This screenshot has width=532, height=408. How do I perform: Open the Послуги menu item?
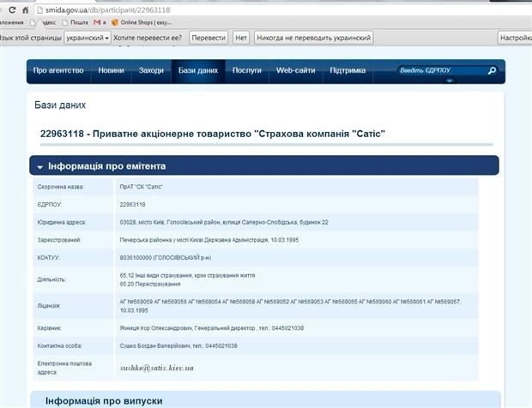click(247, 70)
